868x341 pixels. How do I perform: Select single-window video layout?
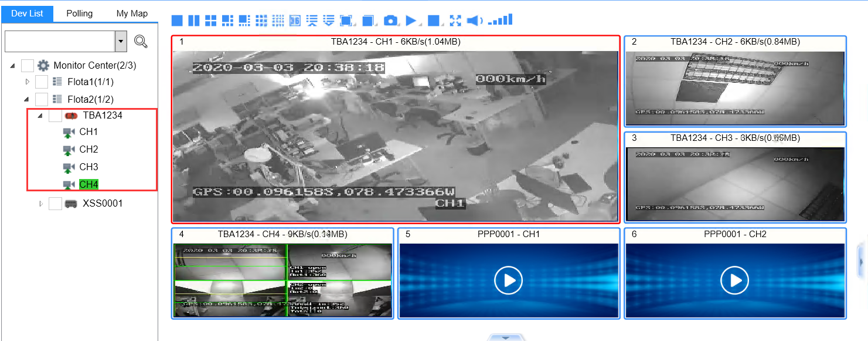177,21
